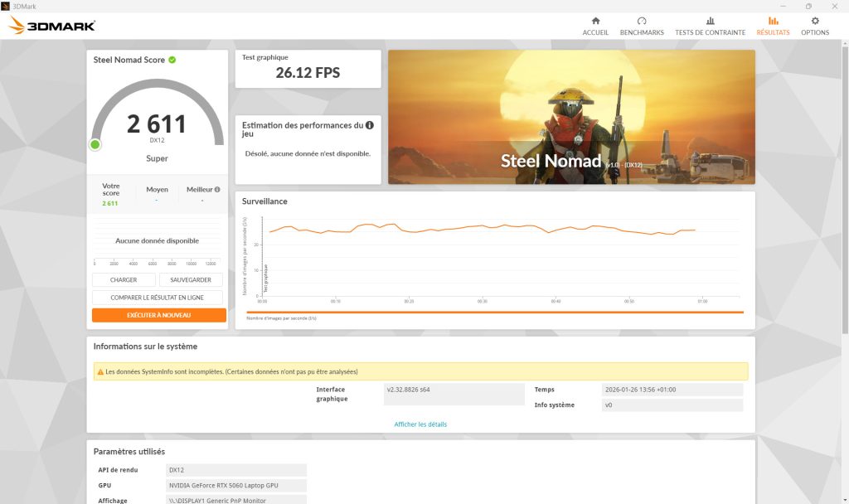This screenshot has width=849, height=504.
Task: Open the Options gear icon
Action: 815,21
